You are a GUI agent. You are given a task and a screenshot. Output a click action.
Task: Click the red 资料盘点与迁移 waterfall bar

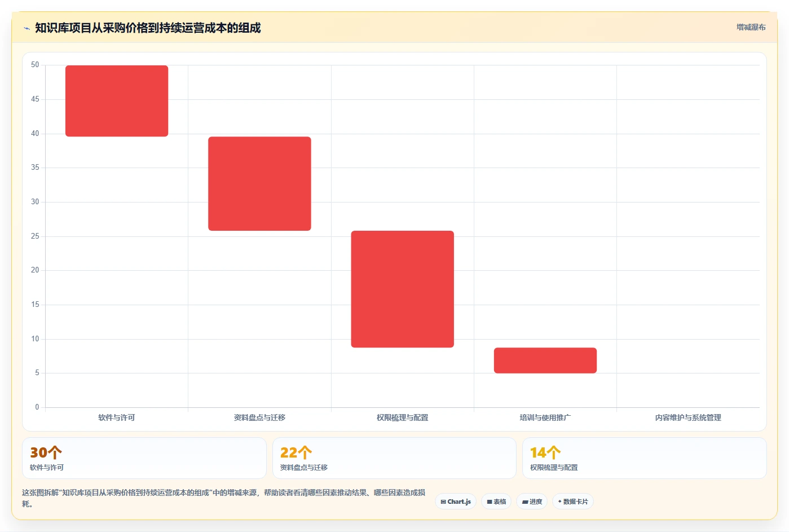pyautogui.click(x=259, y=183)
